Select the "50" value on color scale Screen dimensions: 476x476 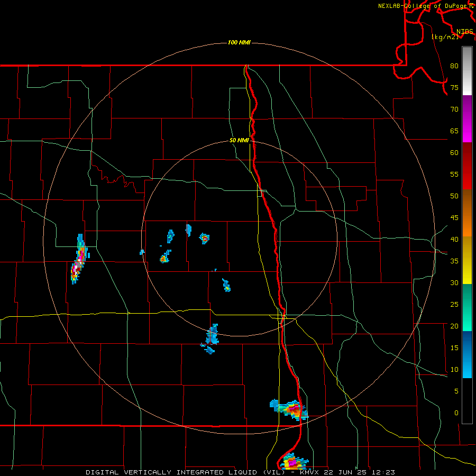tap(454, 196)
